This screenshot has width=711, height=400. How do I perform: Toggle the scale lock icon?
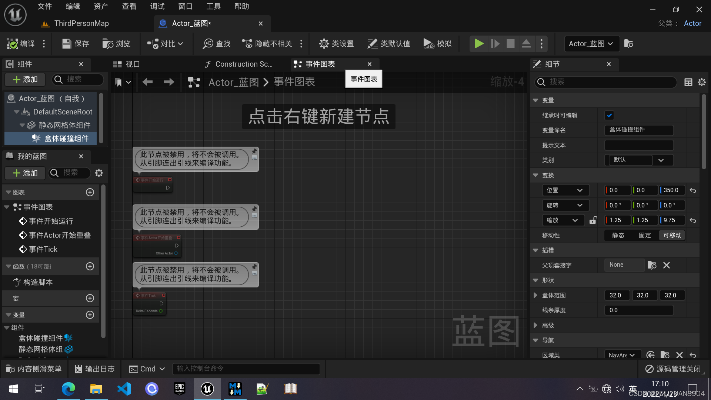(593, 220)
